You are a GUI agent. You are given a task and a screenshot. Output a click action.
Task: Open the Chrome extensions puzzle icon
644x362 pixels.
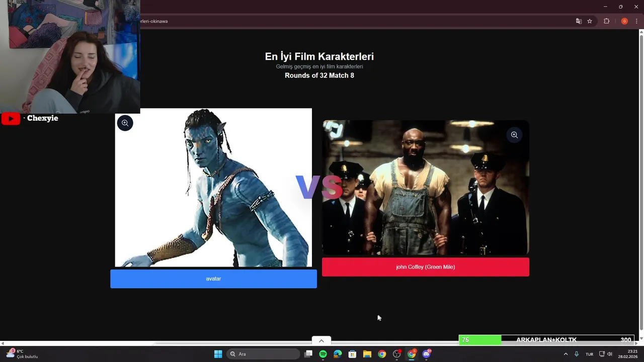coord(606,21)
